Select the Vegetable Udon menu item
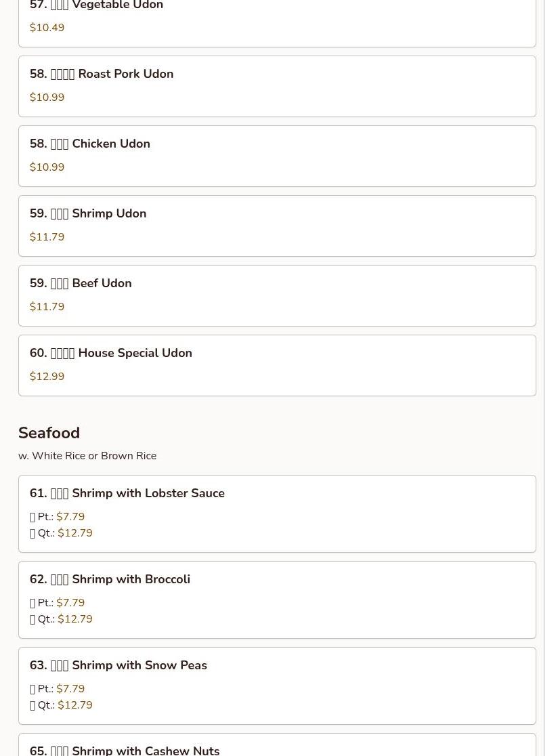 [277, 22]
